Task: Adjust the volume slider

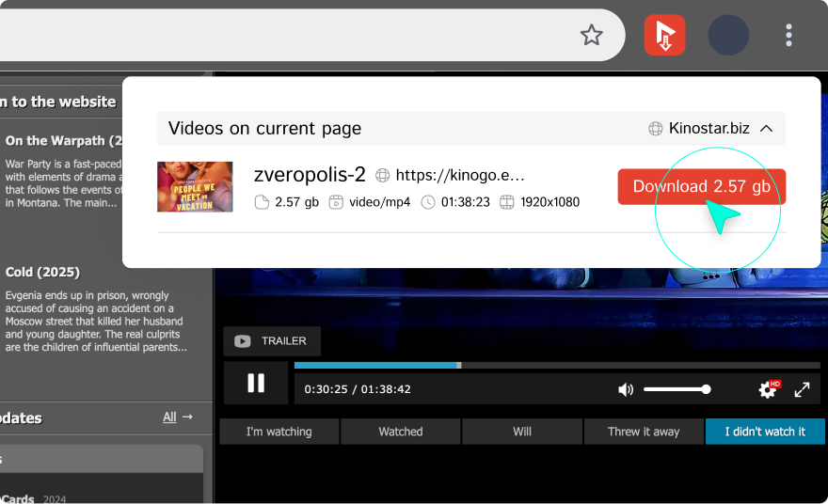Action: (676, 389)
